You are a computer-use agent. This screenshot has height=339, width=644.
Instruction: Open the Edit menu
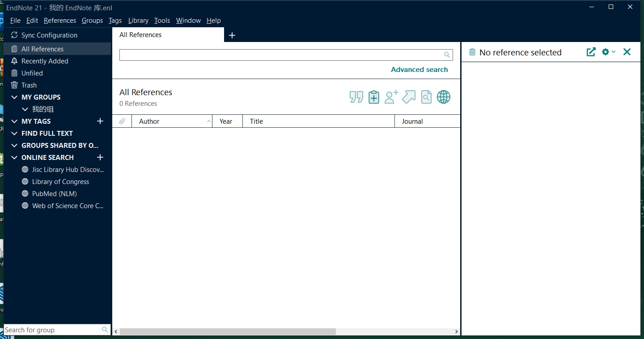tap(32, 21)
